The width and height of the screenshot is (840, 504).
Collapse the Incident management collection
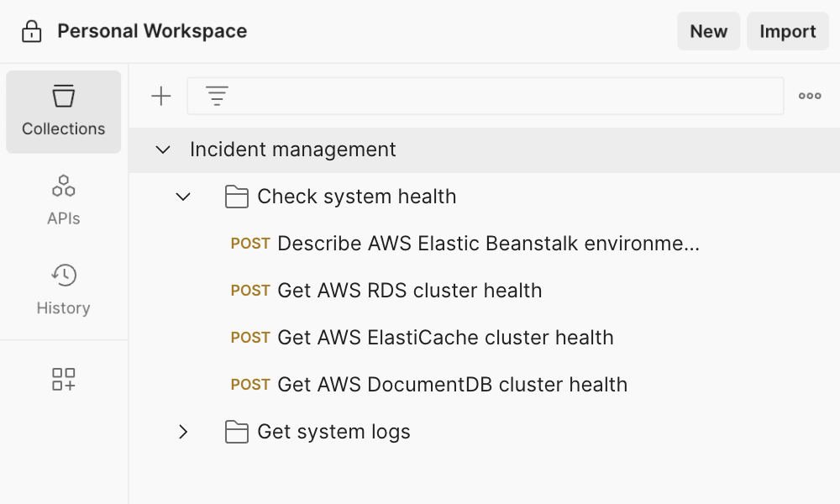point(163,150)
